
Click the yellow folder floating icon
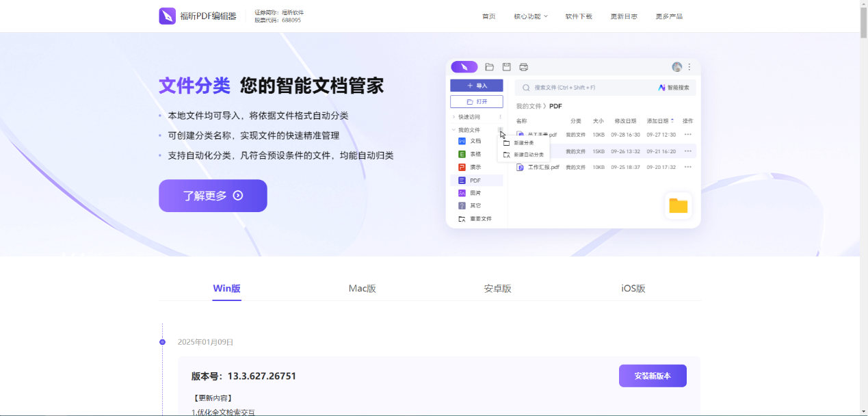(x=678, y=205)
